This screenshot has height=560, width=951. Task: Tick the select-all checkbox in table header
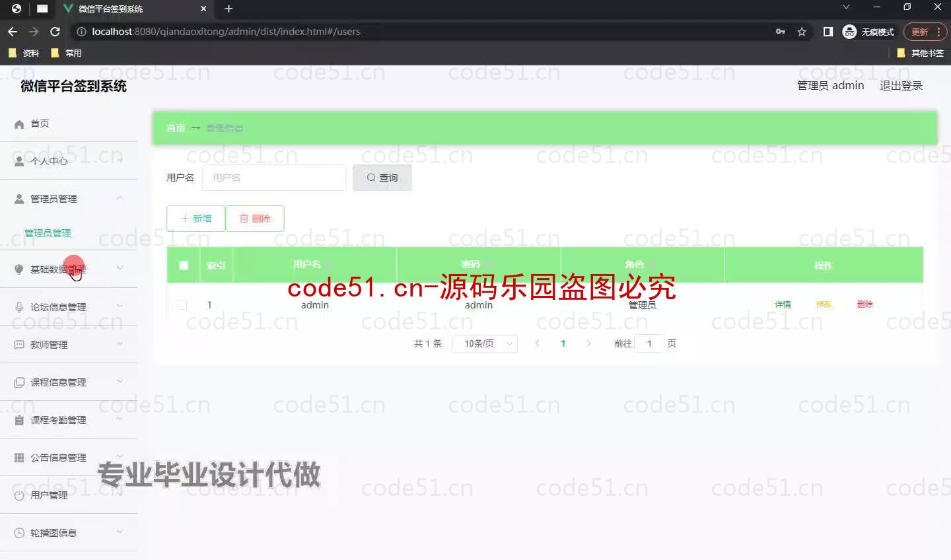click(x=184, y=265)
